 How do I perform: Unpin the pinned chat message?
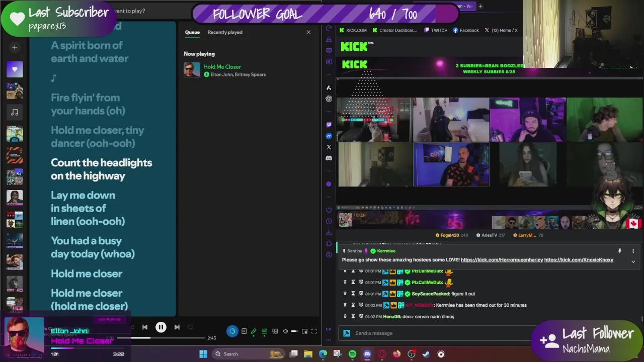(620, 251)
